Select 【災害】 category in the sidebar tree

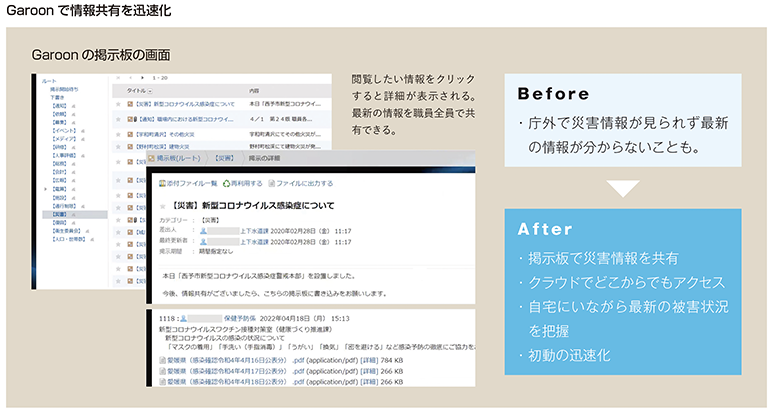tap(55, 213)
